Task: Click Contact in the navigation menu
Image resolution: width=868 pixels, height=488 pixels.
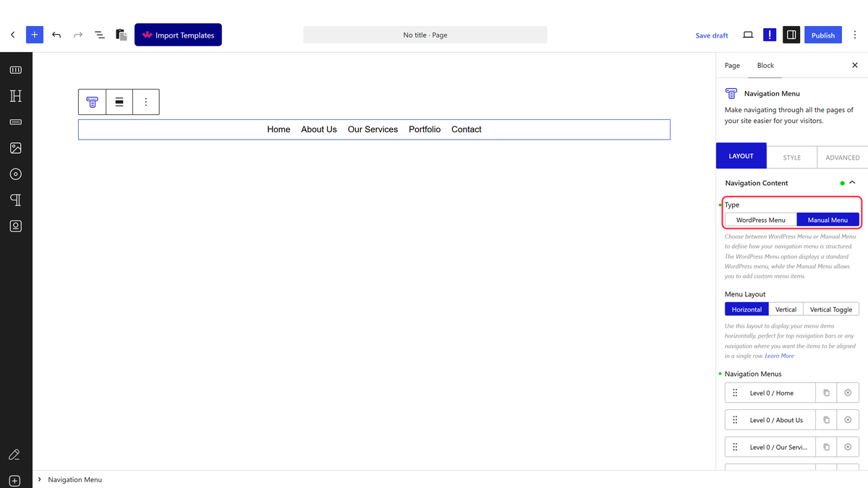Action: tap(467, 129)
